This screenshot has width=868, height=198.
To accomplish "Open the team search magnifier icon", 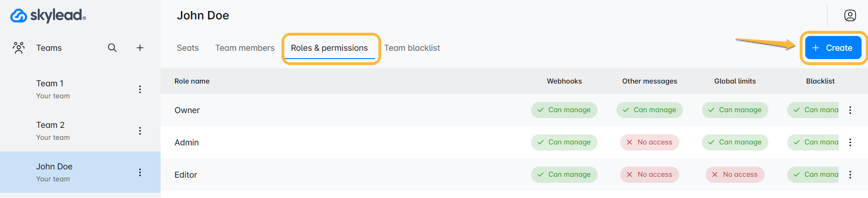I will coord(112,48).
